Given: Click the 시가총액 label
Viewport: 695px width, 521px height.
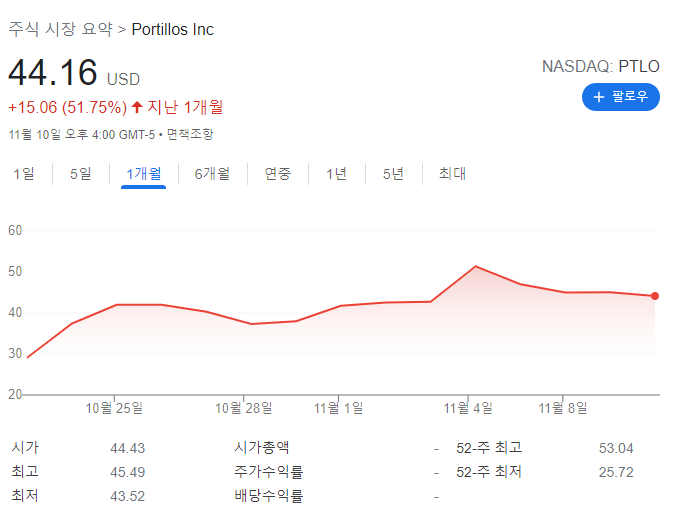Looking at the screenshot, I should [x=262, y=447].
